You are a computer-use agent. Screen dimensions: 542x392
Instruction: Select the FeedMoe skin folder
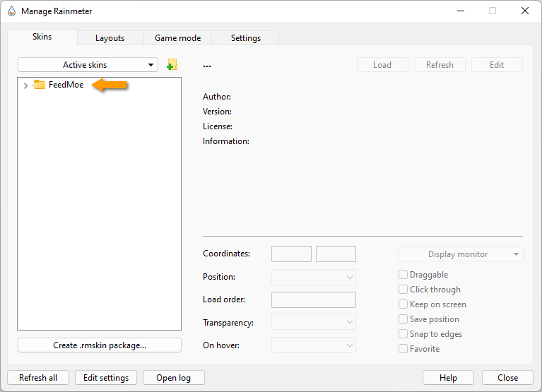click(x=66, y=85)
